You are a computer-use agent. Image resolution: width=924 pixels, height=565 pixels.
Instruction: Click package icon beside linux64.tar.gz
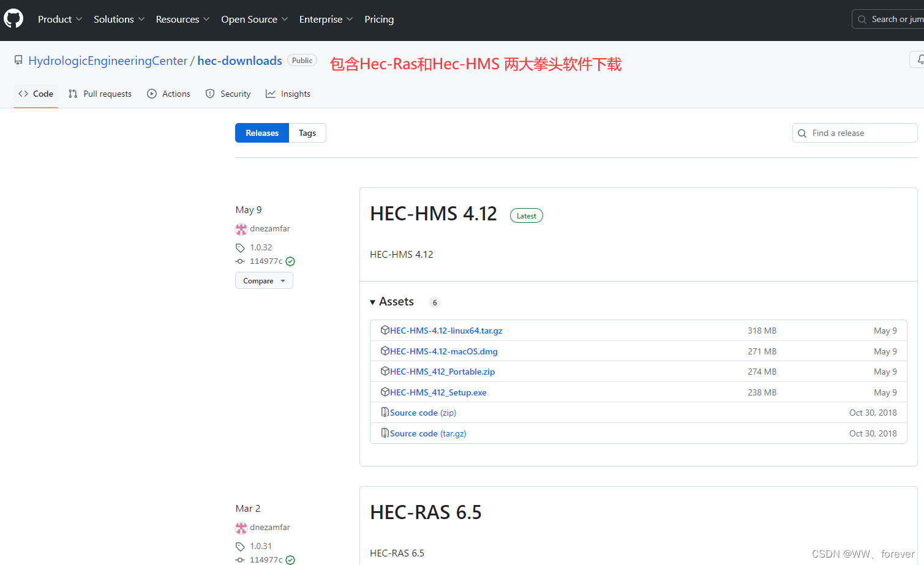point(385,330)
